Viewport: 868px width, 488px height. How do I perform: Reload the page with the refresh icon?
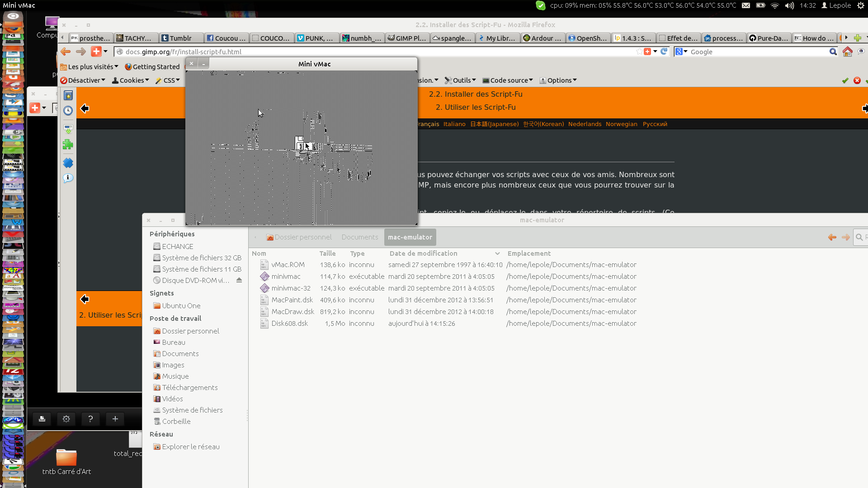(664, 52)
